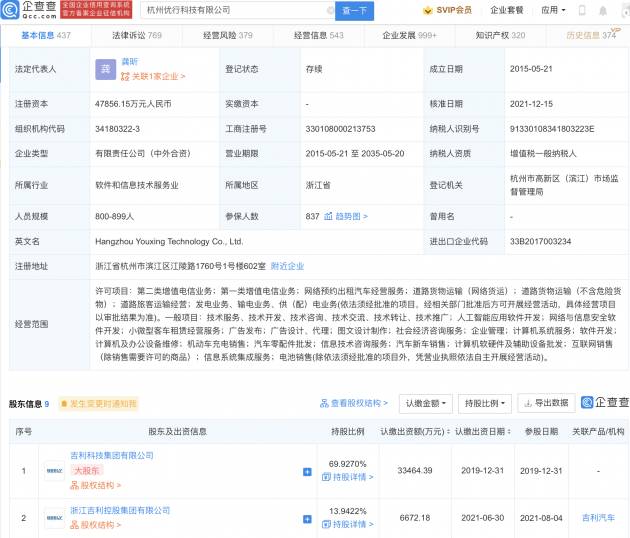
Task: Open 认缴金额 filter dropdown
Action: pyautogui.click(x=425, y=403)
